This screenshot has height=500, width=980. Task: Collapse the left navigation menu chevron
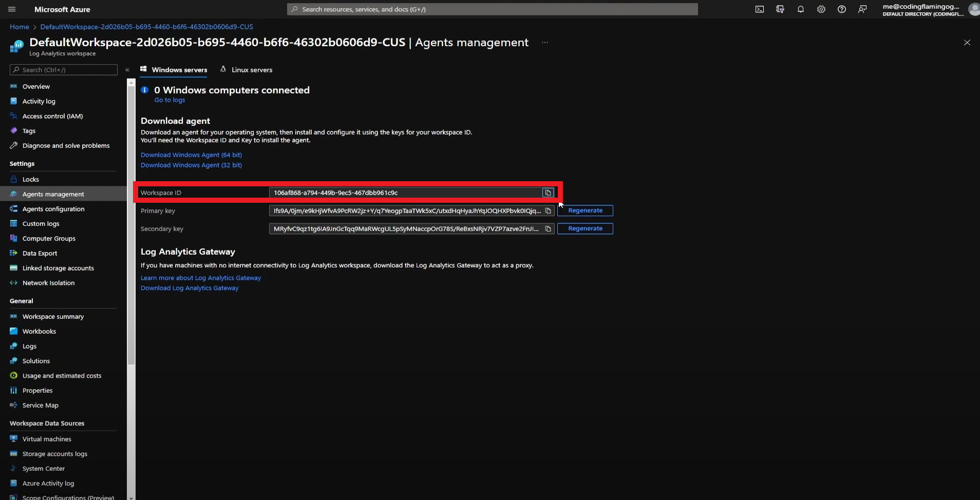(x=127, y=70)
